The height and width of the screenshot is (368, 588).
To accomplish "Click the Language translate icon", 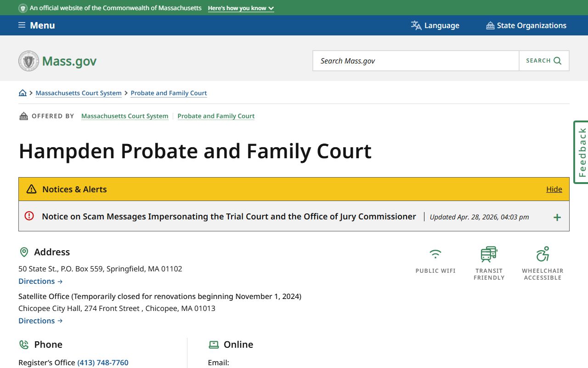I will point(416,25).
